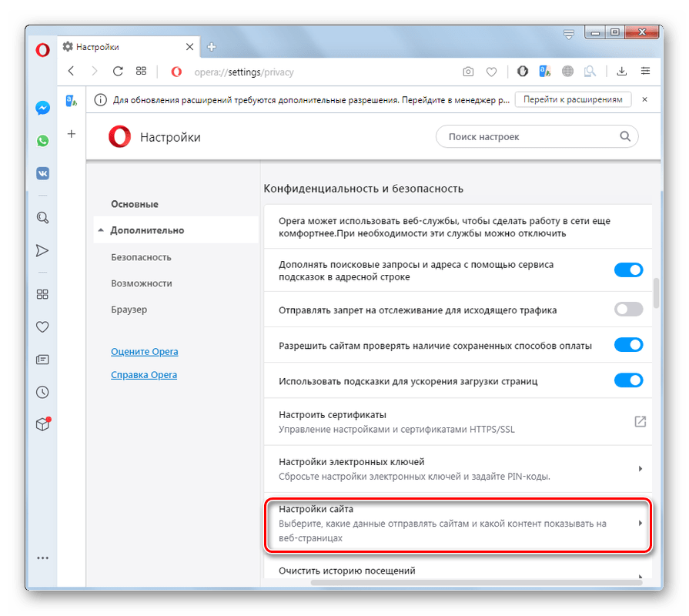Image resolution: width=689 pixels, height=616 pixels.
Task: Click the globe extension icon in toolbar
Action: [567, 71]
